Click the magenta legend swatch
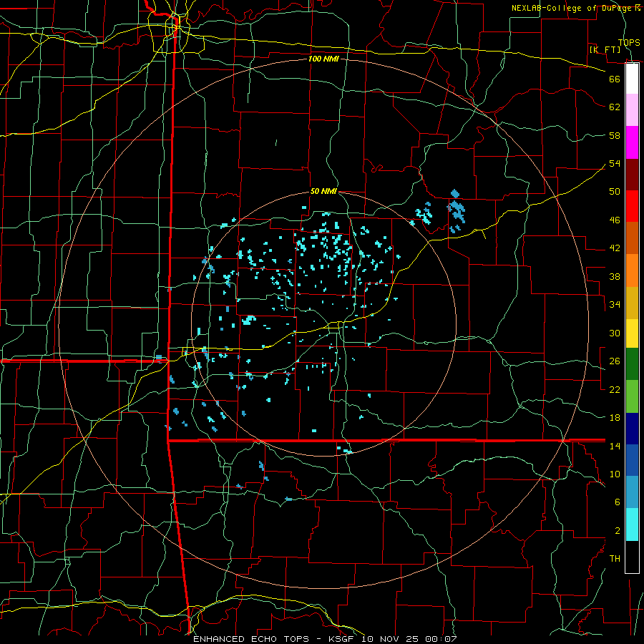Screen dimensions: 644x644 pyautogui.click(x=632, y=142)
